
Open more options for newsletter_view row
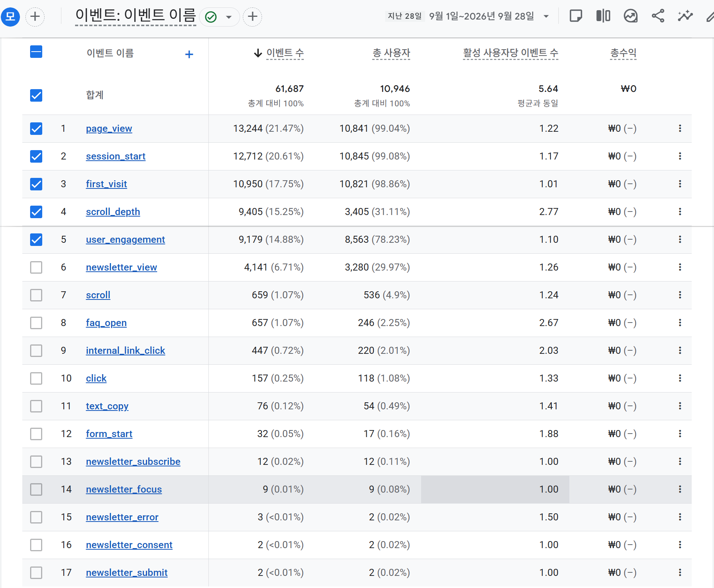[x=680, y=267]
